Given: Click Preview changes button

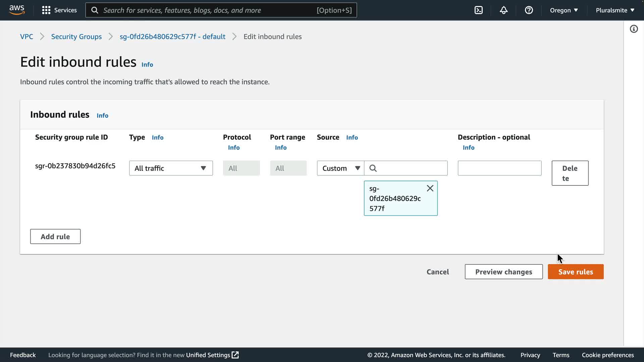Looking at the screenshot, I should pos(503,272).
